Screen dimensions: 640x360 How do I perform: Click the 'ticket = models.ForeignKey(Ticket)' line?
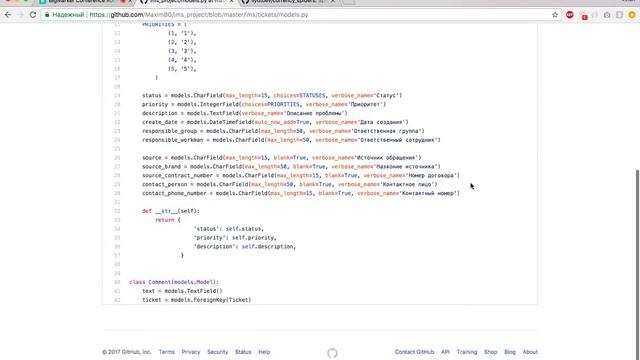[x=197, y=300]
